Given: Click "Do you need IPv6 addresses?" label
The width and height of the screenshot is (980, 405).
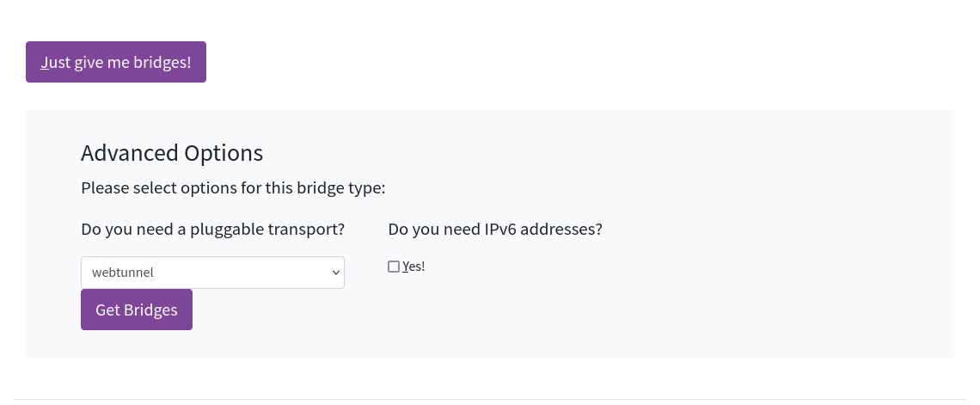Looking at the screenshot, I should (495, 230).
